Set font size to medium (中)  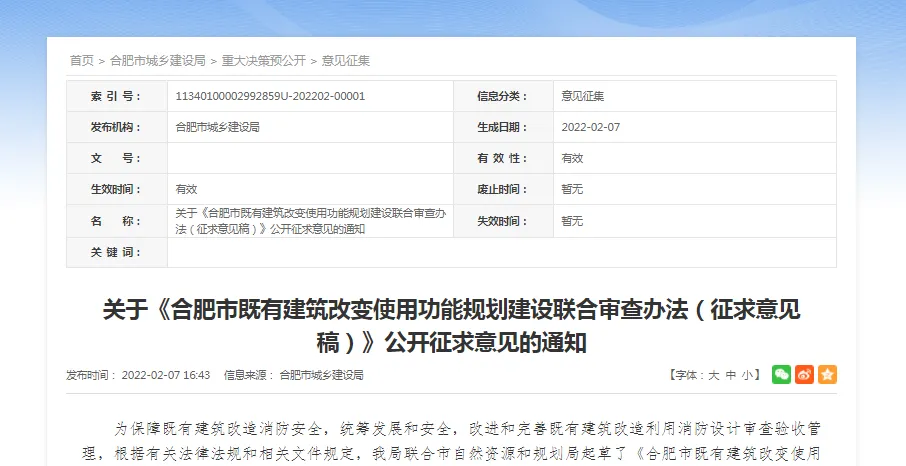click(731, 376)
